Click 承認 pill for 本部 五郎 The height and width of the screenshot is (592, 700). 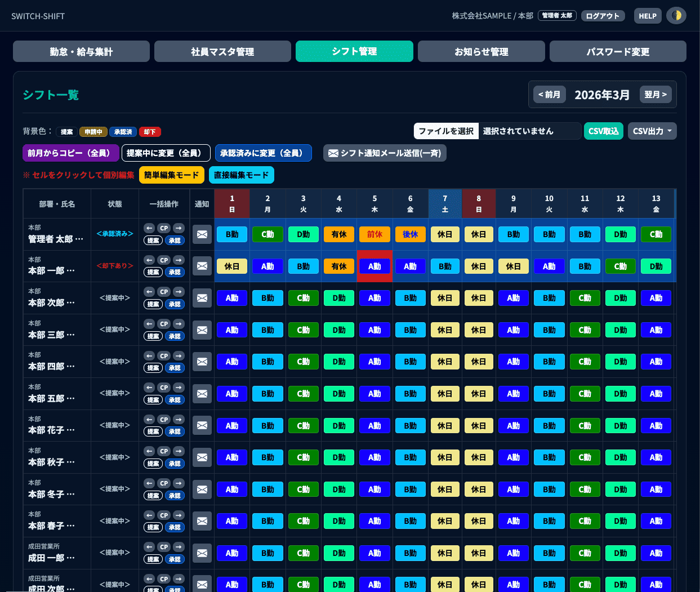(x=175, y=400)
